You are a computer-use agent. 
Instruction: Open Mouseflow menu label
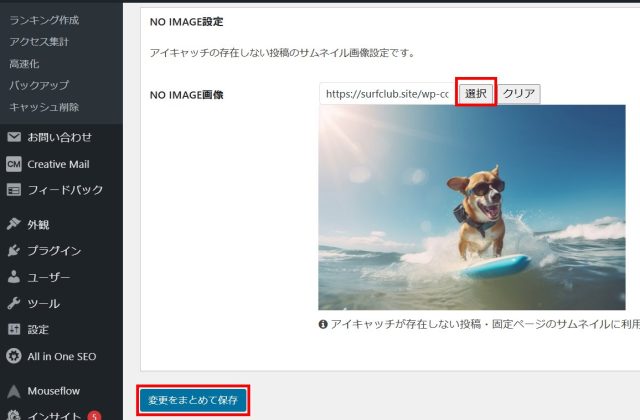53,391
